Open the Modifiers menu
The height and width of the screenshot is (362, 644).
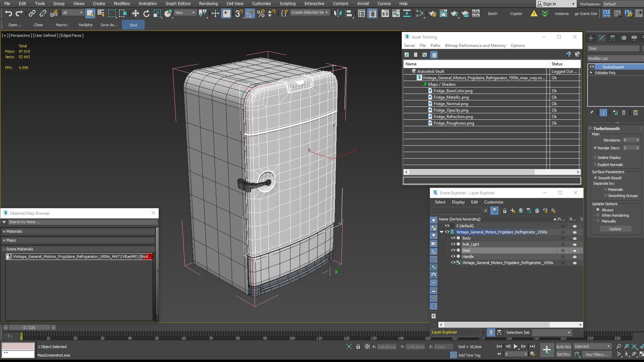[122, 4]
